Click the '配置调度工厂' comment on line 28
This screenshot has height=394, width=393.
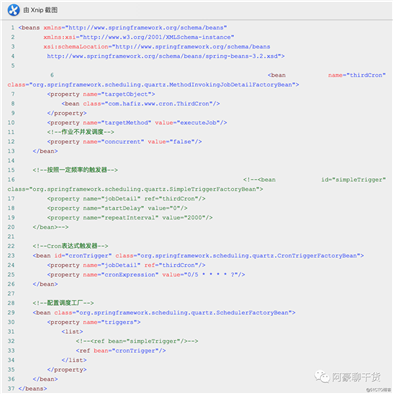[x=63, y=303]
